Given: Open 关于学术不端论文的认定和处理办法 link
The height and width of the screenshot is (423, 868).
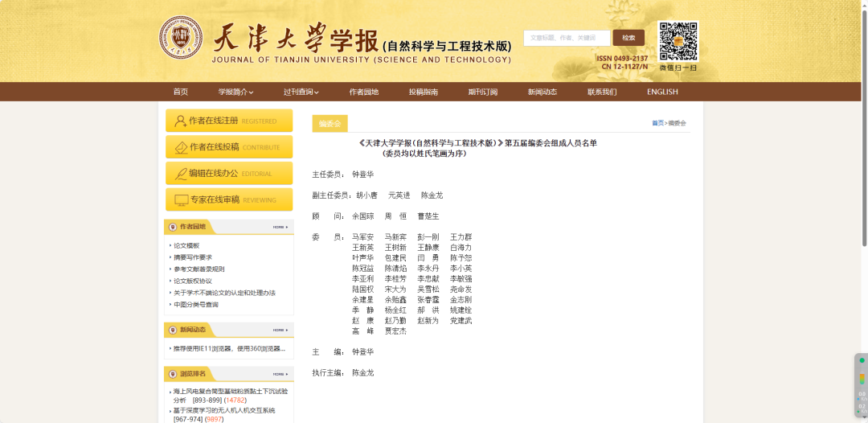Looking at the screenshot, I should [x=224, y=293].
